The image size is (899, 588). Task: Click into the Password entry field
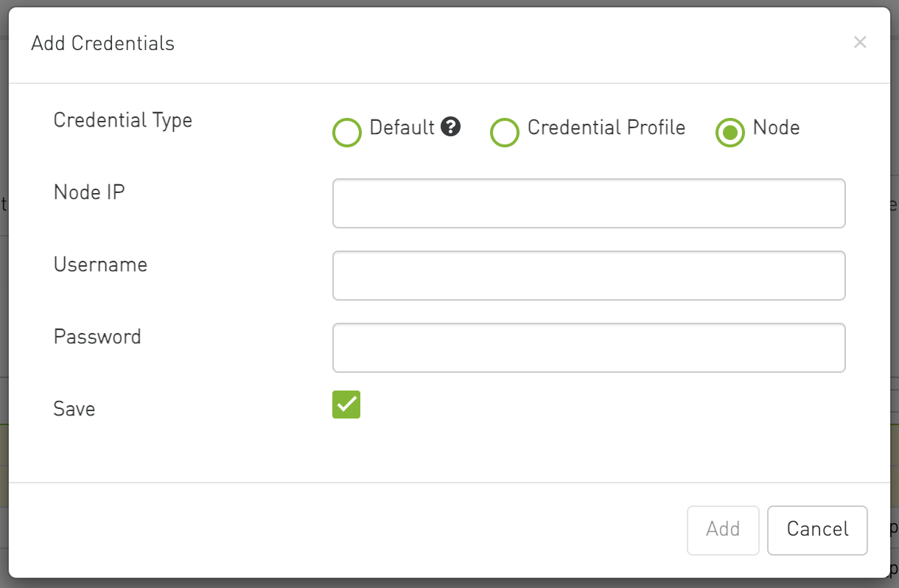coord(589,348)
